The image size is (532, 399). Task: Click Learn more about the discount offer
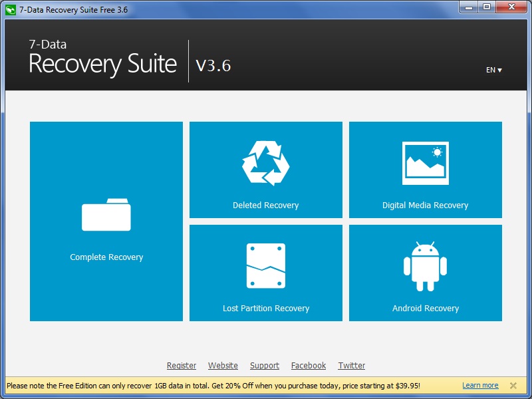point(480,385)
